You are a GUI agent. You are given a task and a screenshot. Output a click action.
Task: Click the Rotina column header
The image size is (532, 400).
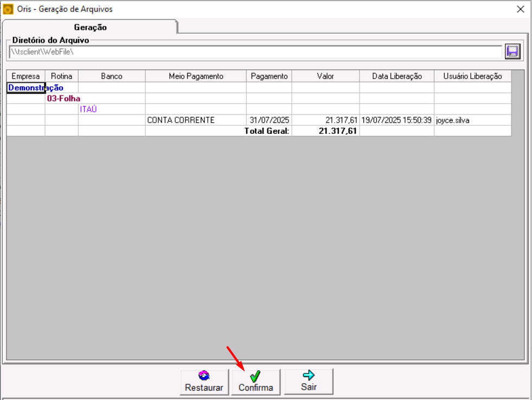[61, 76]
